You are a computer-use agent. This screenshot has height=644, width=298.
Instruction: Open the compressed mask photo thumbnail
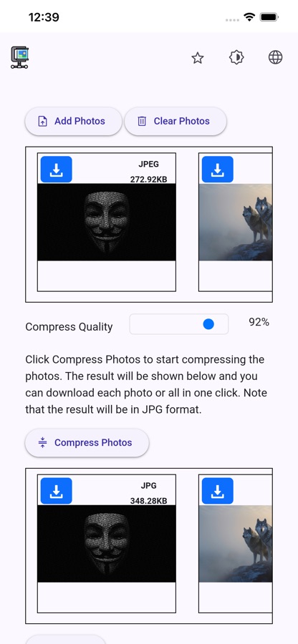pos(107,544)
